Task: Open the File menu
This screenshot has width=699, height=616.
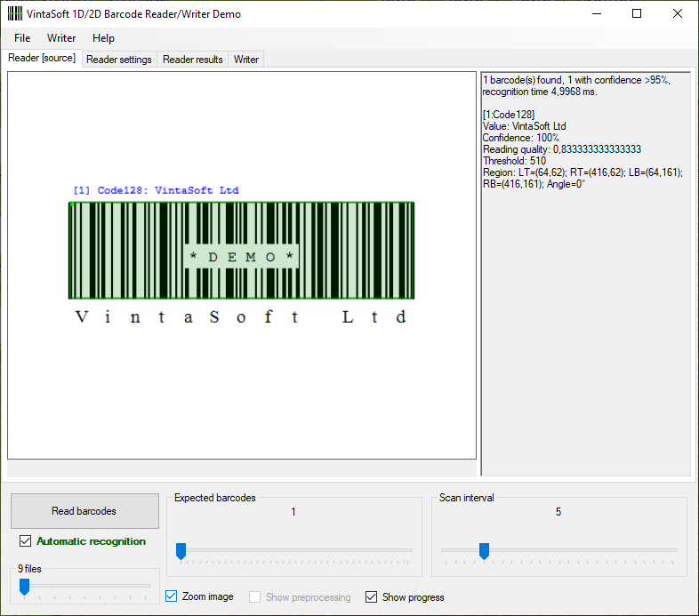Action: [22, 38]
